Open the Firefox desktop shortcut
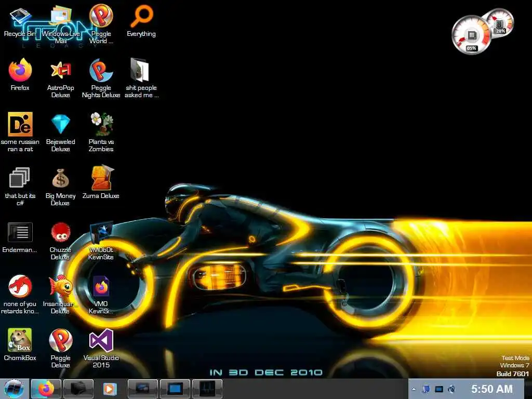 20,75
